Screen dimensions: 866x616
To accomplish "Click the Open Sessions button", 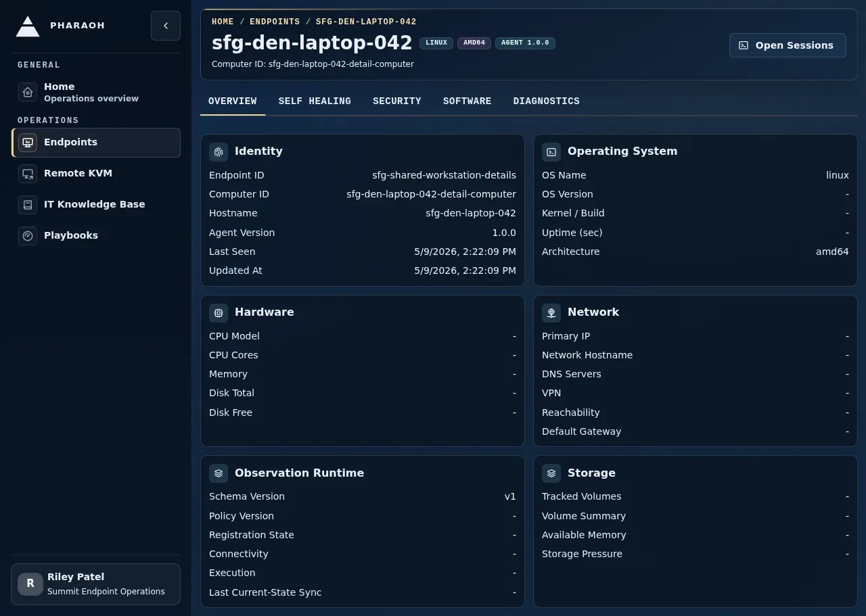I will pyautogui.click(x=788, y=45).
